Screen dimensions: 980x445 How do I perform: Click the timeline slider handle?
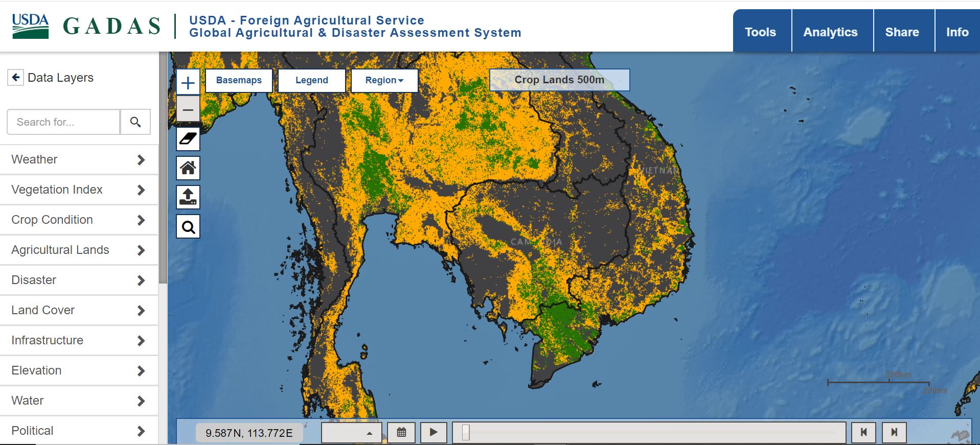point(466,432)
